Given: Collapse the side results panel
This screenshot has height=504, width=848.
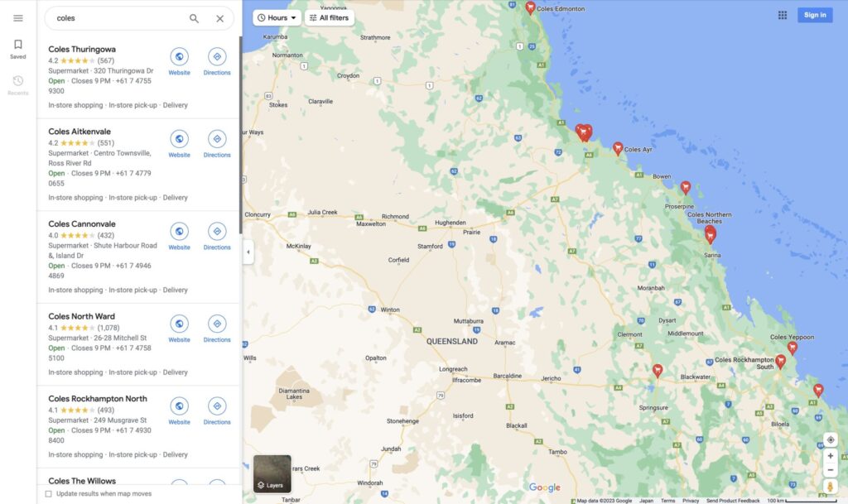Looking at the screenshot, I should coord(248,252).
